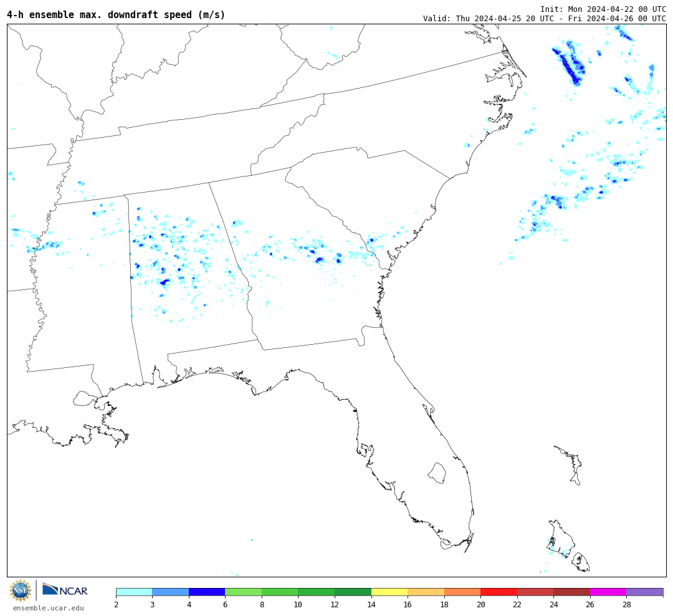
Task: Click the colorbar tick label '10'
Action: pyautogui.click(x=298, y=605)
